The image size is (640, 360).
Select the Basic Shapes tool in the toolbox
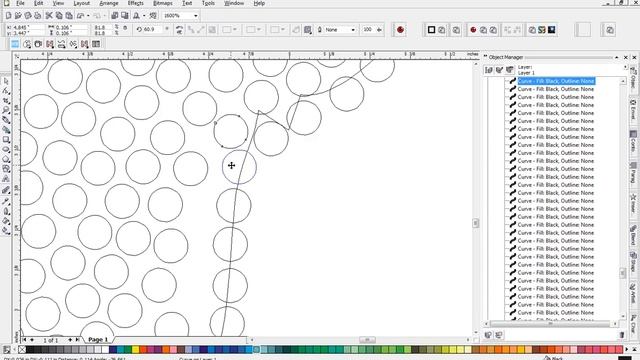[x=6, y=169]
